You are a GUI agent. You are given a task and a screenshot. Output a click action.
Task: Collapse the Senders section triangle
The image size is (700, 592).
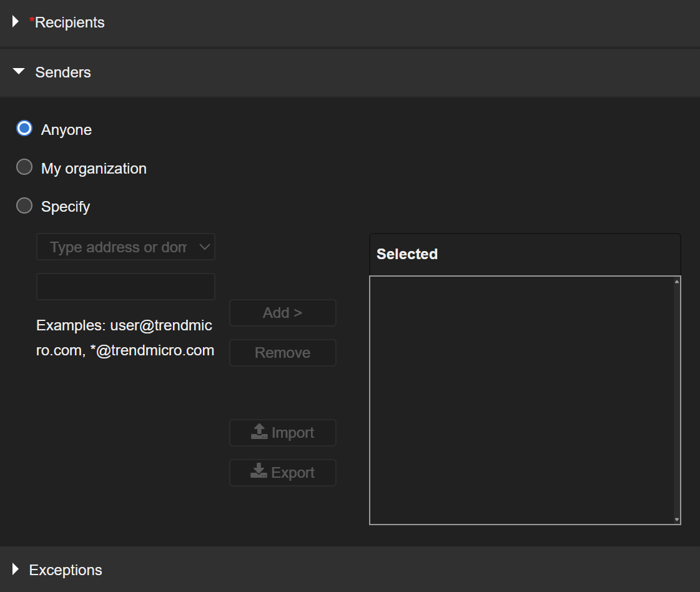(19, 72)
